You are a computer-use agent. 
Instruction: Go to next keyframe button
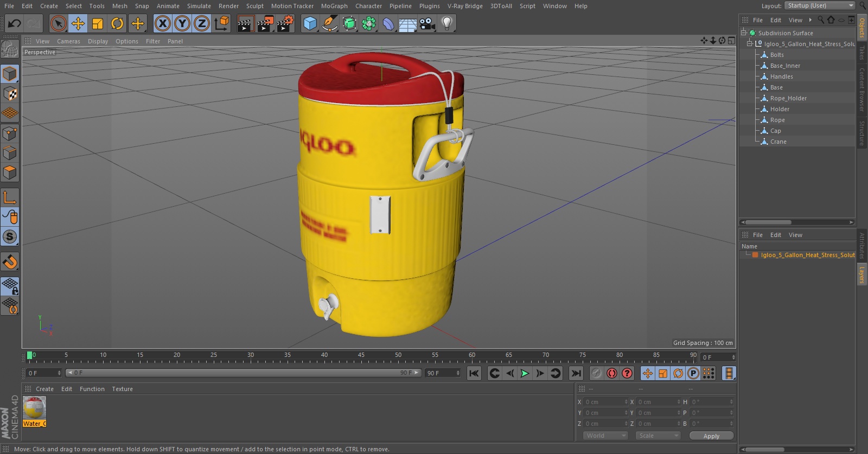pos(556,373)
